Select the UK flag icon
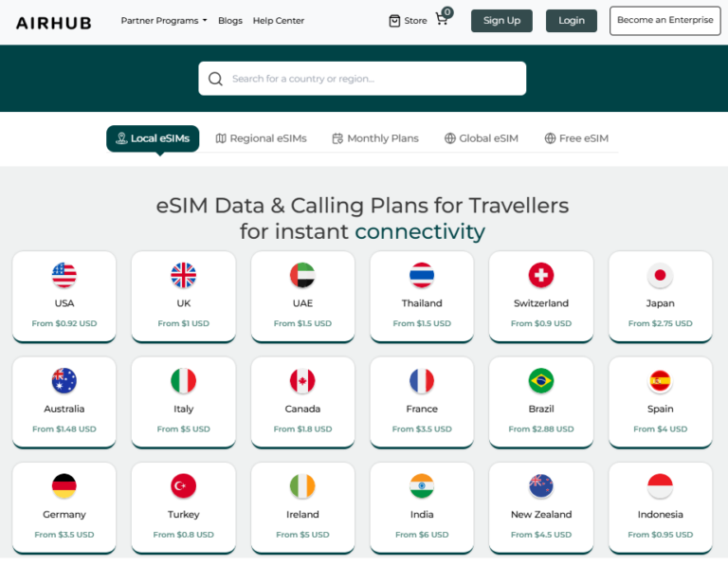Viewport: 728px width, 565px height. click(183, 275)
